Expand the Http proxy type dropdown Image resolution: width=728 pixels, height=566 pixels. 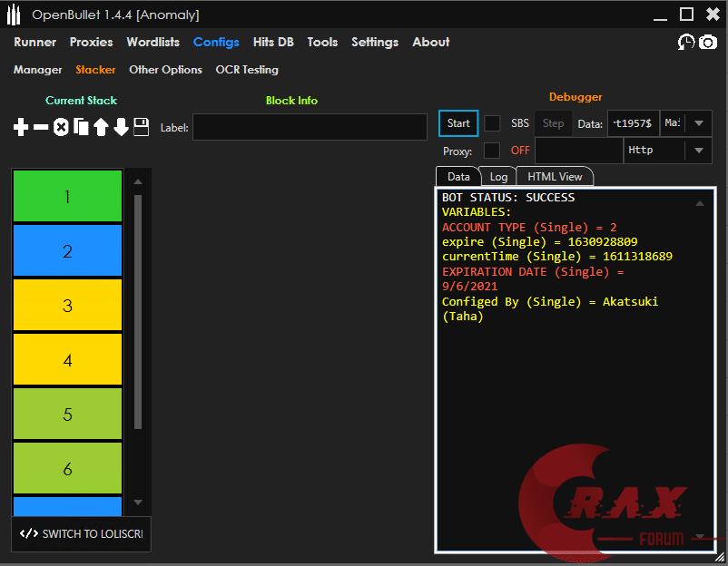[698, 151]
